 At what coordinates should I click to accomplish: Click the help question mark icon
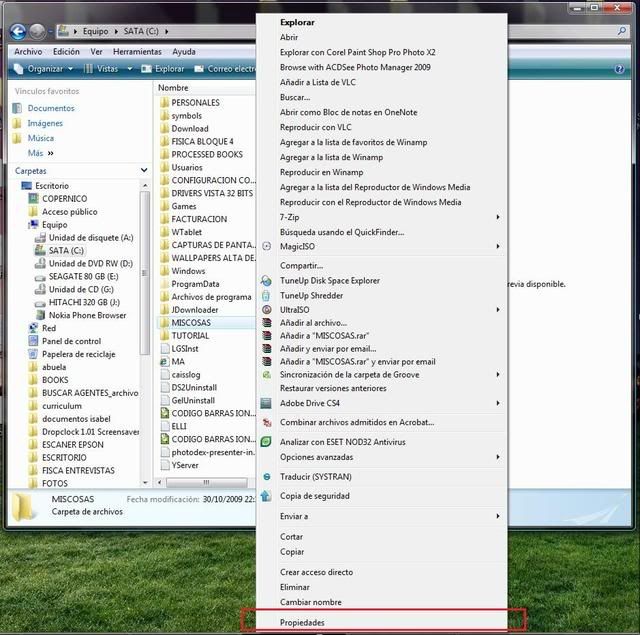[619, 69]
